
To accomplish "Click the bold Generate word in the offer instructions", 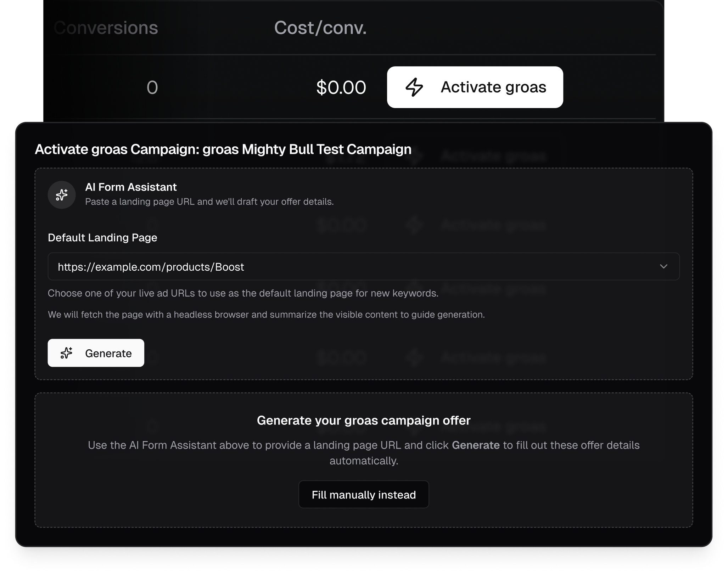I will pos(476,445).
